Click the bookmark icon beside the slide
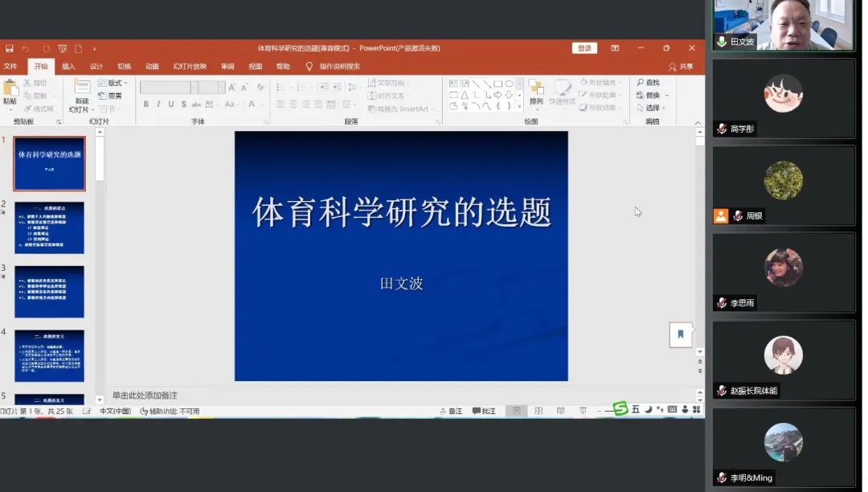Image resolution: width=868 pixels, height=492 pixels. [x=680, y=334]
